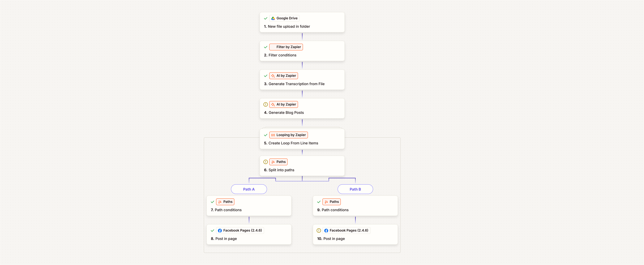Click the AI by Zapier icon in step 3

point(273,76)
